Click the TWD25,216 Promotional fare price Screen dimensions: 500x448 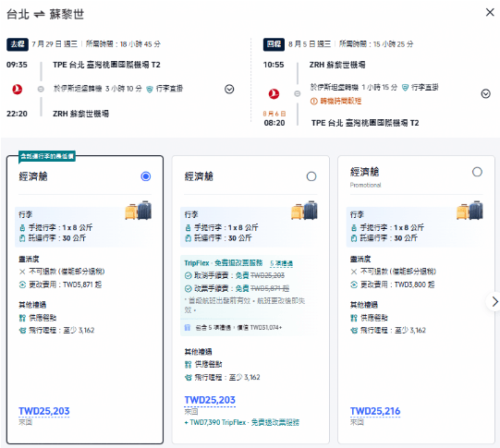coord(375,411)
